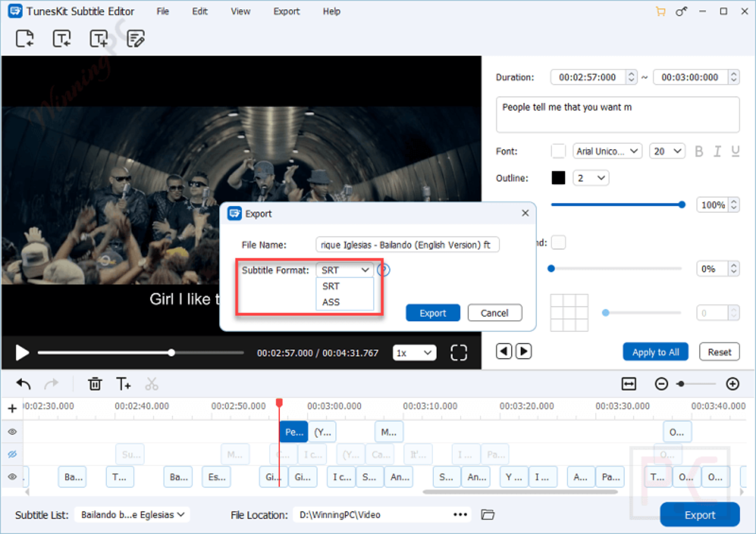Open the 1x playback speed dropdown

coord(414,353)
